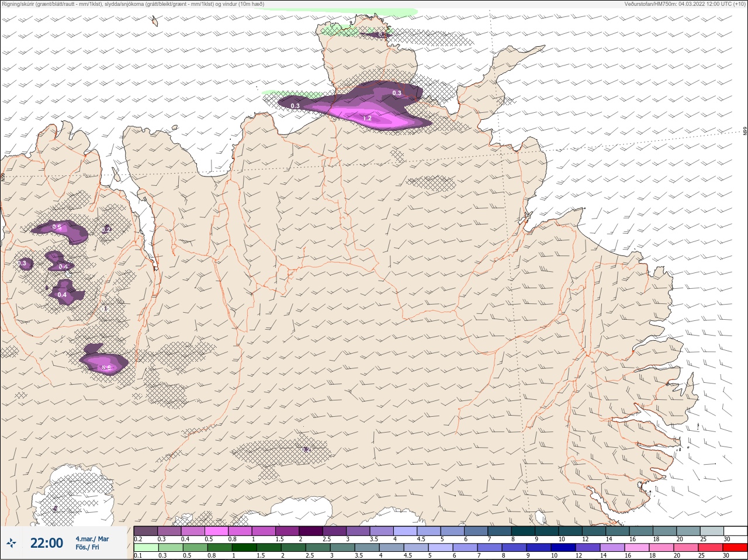
Task: Select the date label 4.mar./ Mar
Action: [x=92, y=539]
